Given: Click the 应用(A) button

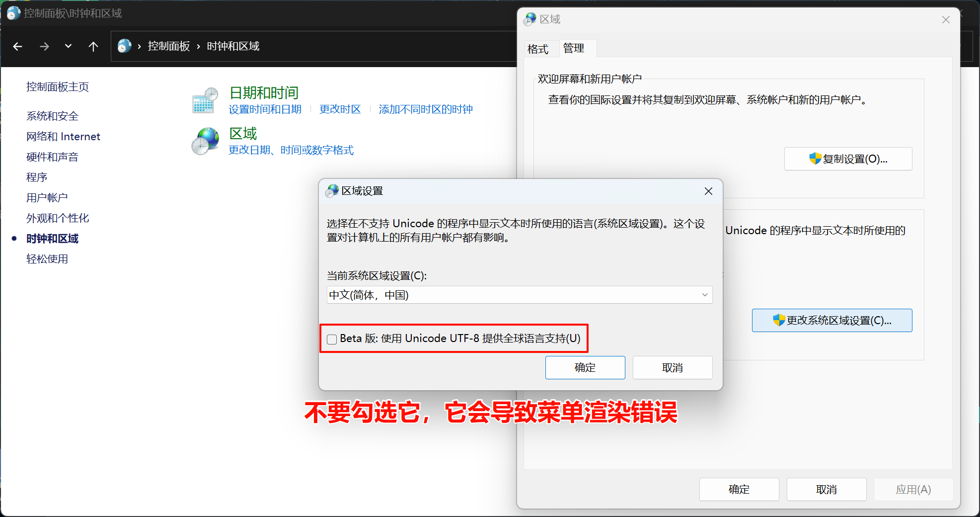Looking at the screenshot, I should coord(913,490).
